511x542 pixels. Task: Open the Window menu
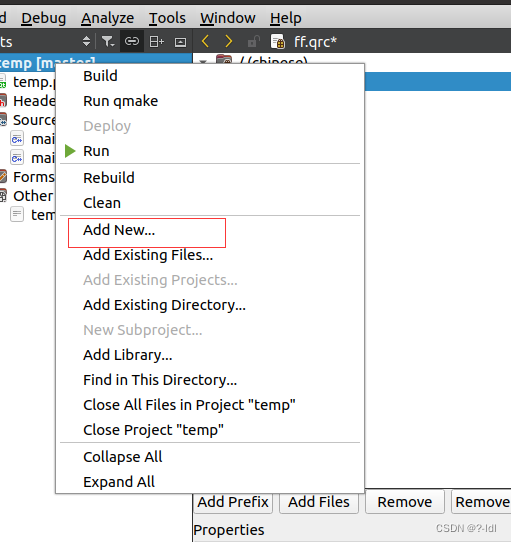228,18
